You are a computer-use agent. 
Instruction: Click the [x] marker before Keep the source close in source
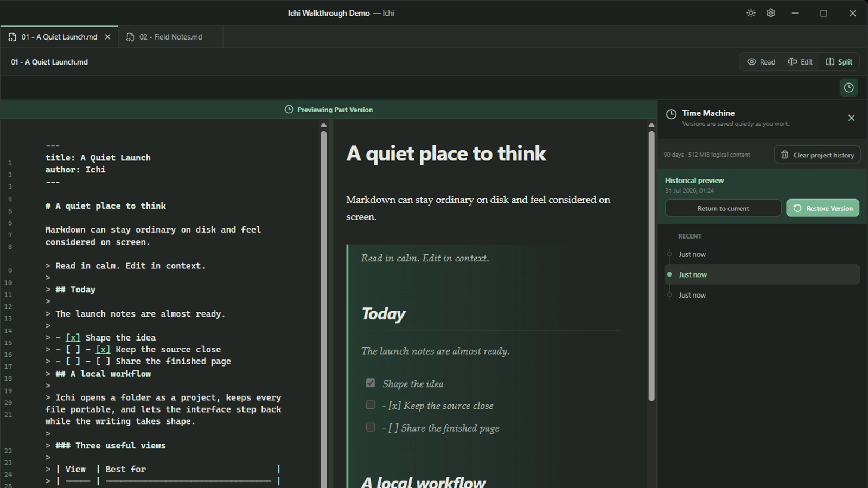103,350
